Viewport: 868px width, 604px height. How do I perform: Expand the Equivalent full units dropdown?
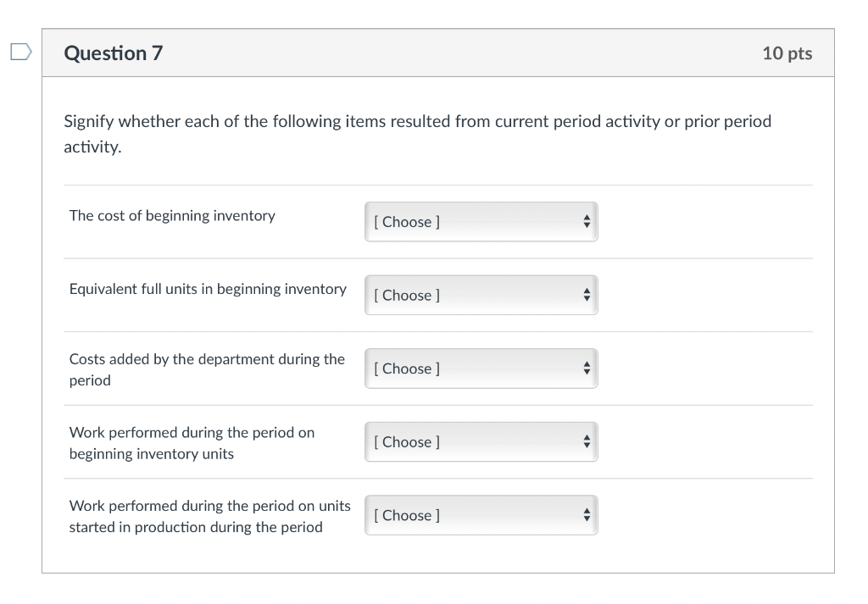pyautogui.click(x=481, y=295)
